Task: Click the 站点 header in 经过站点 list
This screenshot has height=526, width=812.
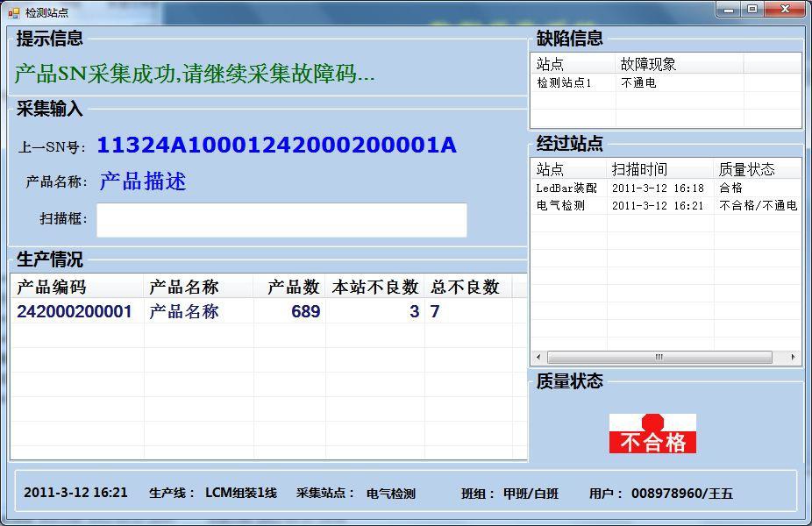Action: (569, 169)
